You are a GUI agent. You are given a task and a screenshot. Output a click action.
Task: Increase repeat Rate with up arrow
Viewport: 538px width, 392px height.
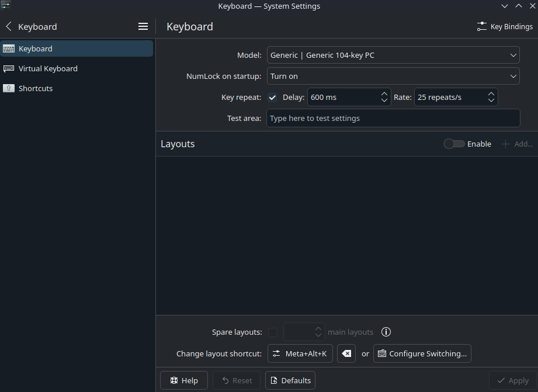click(x=491, y=93)
